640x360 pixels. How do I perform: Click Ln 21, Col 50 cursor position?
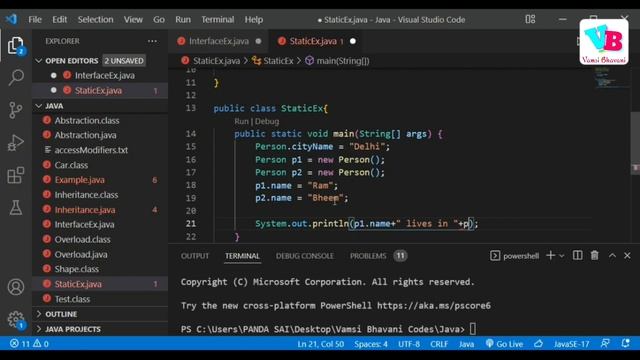point(320,344)
